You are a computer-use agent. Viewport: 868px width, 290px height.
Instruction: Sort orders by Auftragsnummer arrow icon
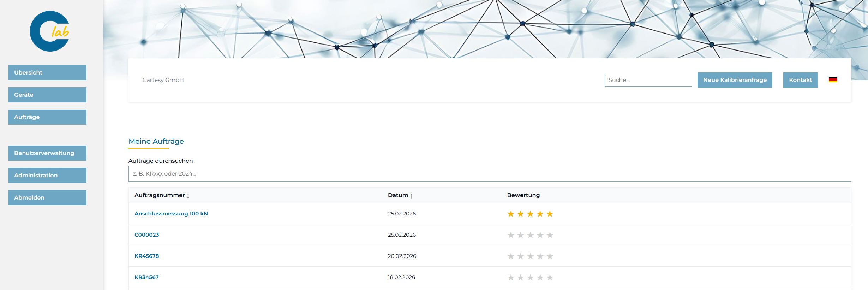tap(188, 196)
